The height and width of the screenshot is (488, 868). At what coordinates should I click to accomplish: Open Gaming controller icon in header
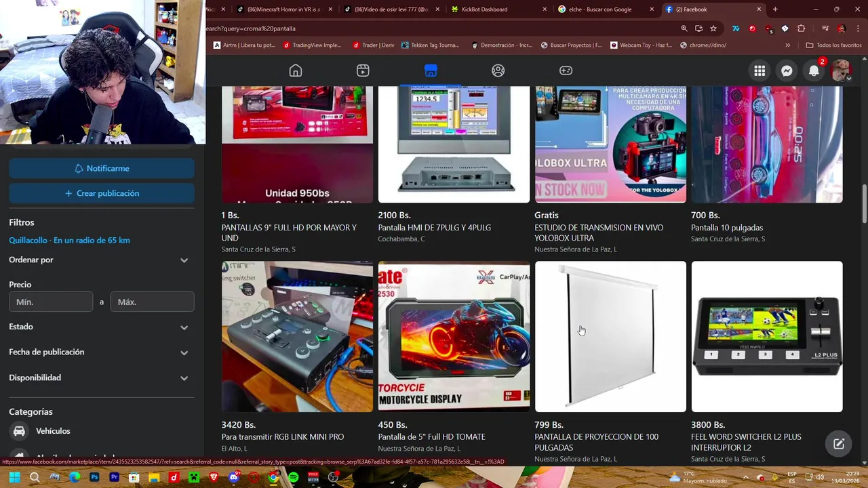pos(566,70)
